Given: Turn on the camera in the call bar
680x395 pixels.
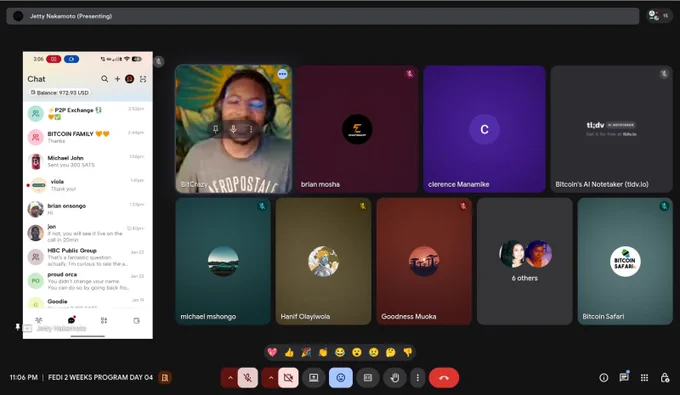Looking at the screenshot, I should coord(288,378).
